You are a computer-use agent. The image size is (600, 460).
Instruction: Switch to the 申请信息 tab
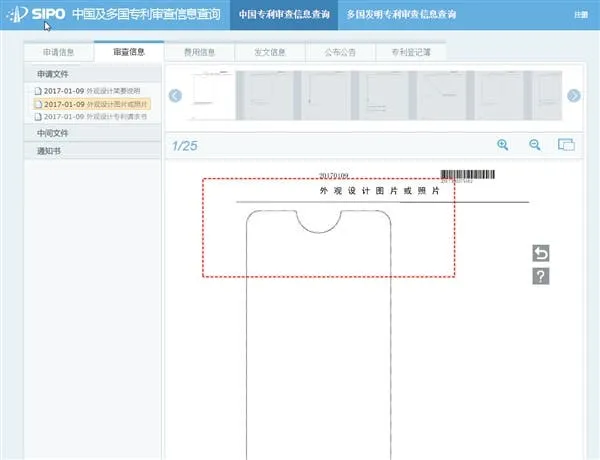[x=58, y=52]
